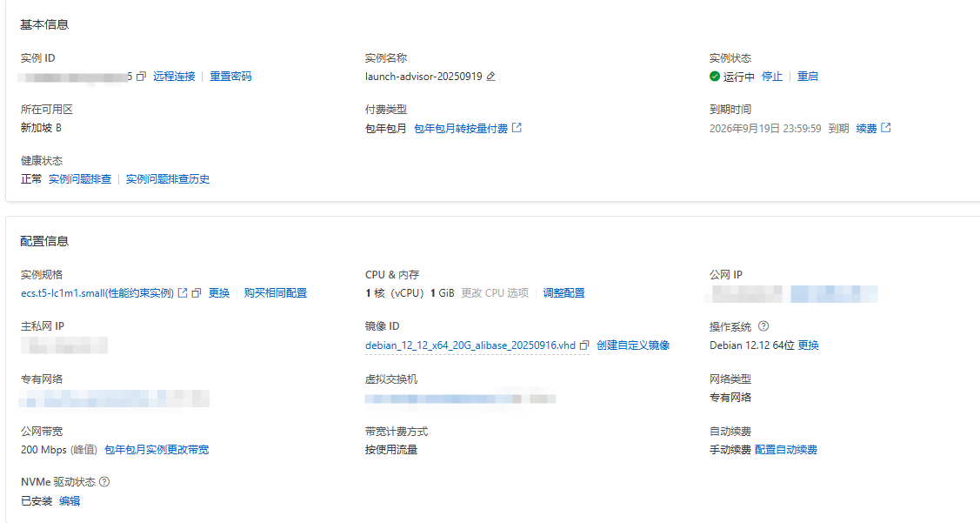Open the debian_12_12 image ID link

tap(470, 345)
